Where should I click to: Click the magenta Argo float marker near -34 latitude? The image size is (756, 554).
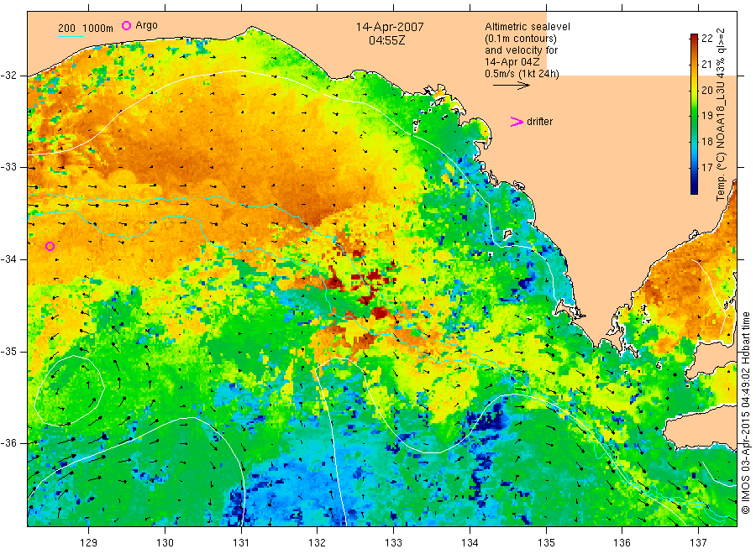coord(50,246)
